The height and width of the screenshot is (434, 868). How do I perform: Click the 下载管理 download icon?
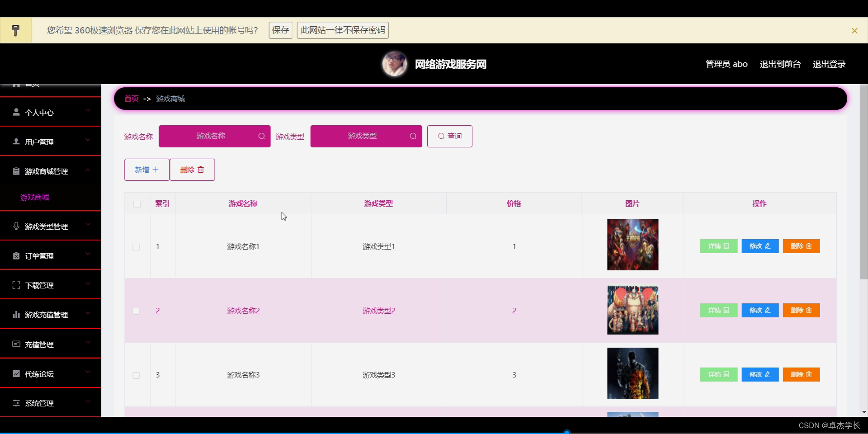click(x=16, y=285)
